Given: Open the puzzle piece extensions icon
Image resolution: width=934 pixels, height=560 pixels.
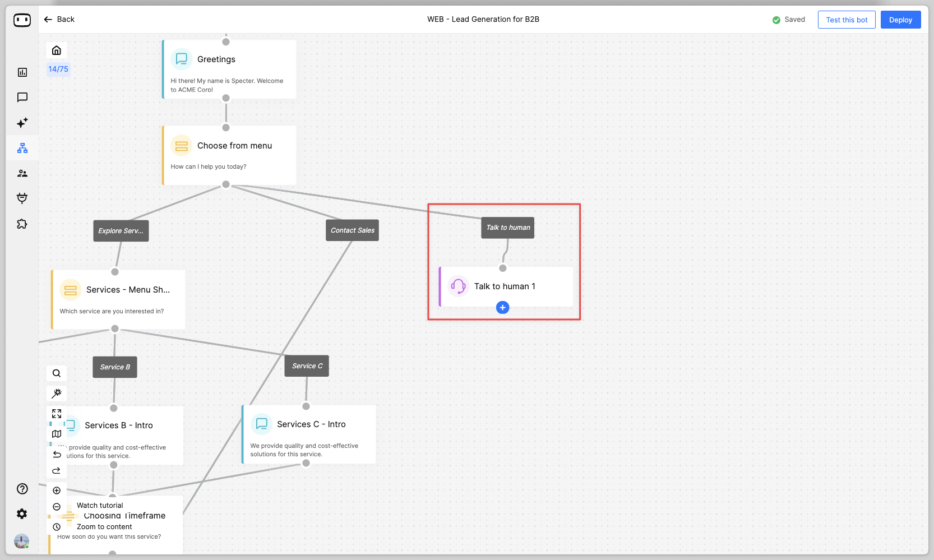Looking at the screenshot, I should (22, 224).
